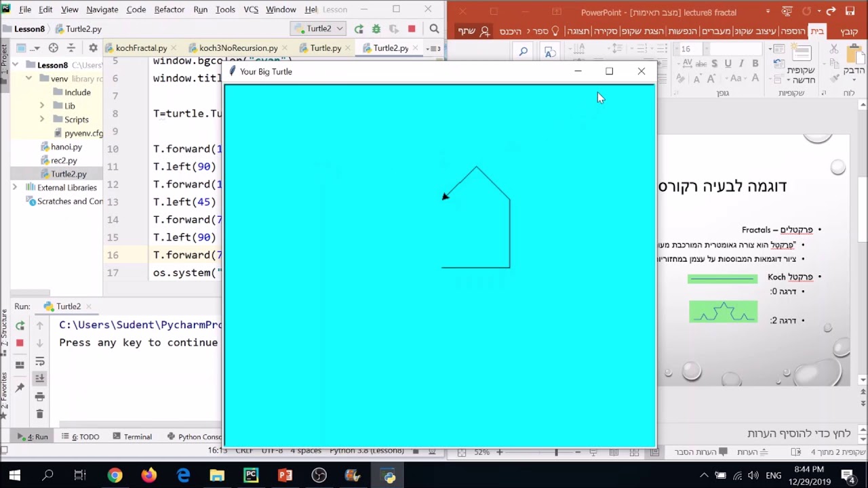The image size is (868, 488).
Task: Collapse the venv folder
Action: tap(28, 79)
